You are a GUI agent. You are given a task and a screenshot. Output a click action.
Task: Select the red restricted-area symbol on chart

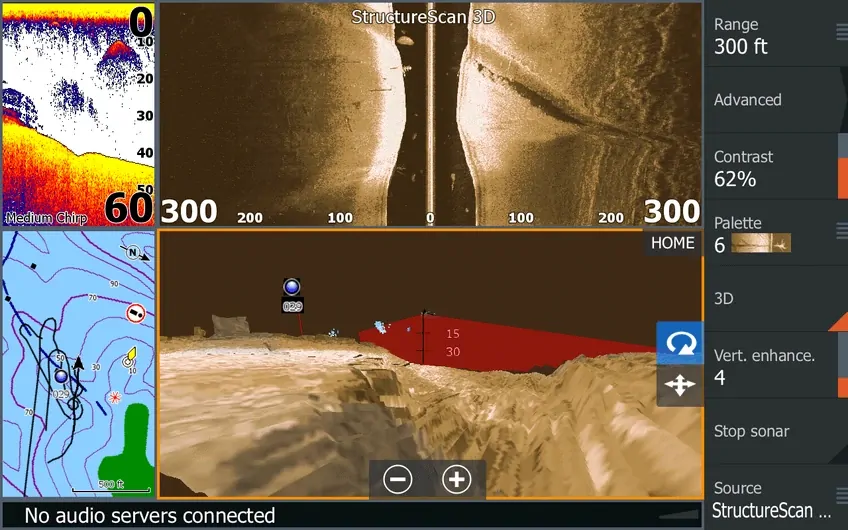[135, 314]
